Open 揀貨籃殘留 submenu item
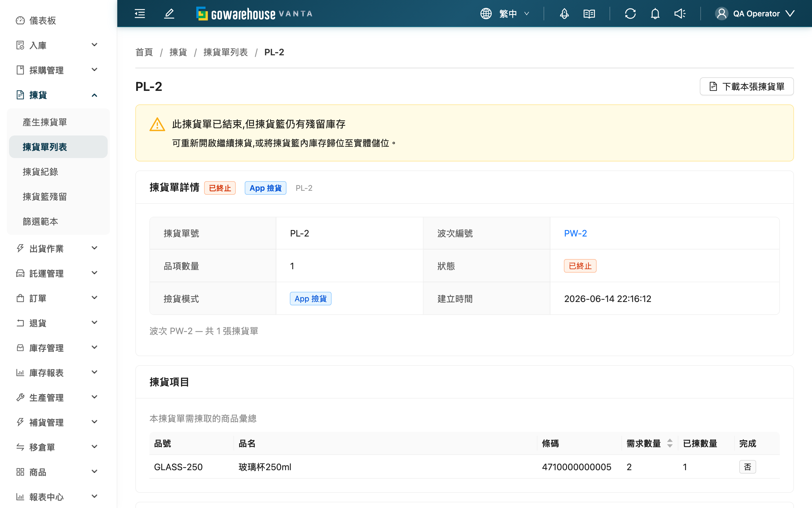 click(x=58, y=196)
